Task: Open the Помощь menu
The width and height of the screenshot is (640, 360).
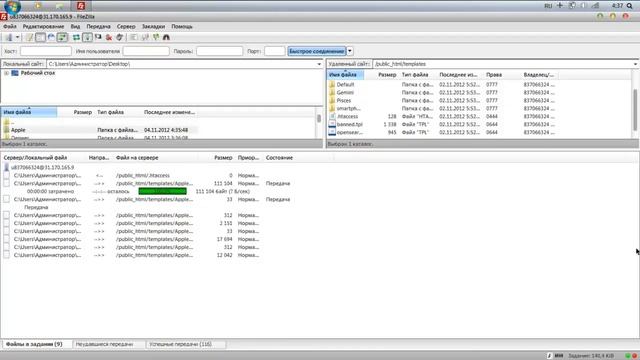Action: point(182,27)
